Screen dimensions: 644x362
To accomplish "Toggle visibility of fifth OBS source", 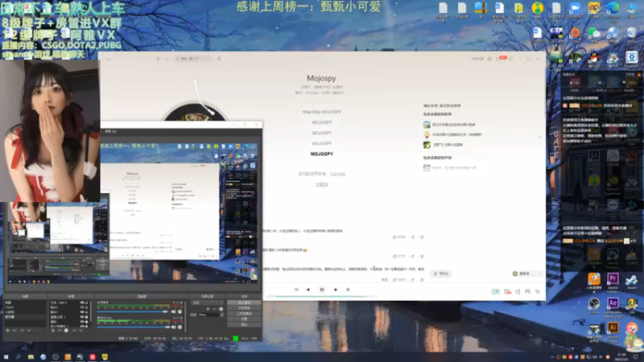I will [82, 322].
